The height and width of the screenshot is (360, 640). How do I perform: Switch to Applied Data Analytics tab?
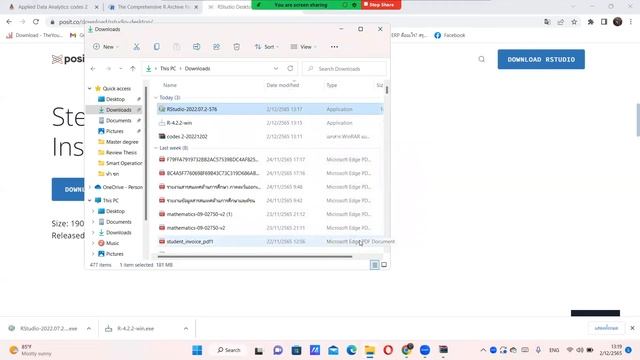[53, 7]
